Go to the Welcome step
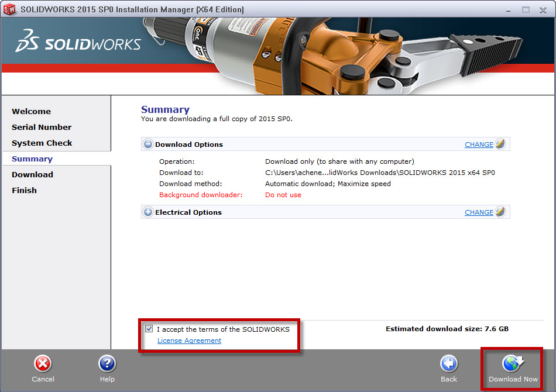 31,111
